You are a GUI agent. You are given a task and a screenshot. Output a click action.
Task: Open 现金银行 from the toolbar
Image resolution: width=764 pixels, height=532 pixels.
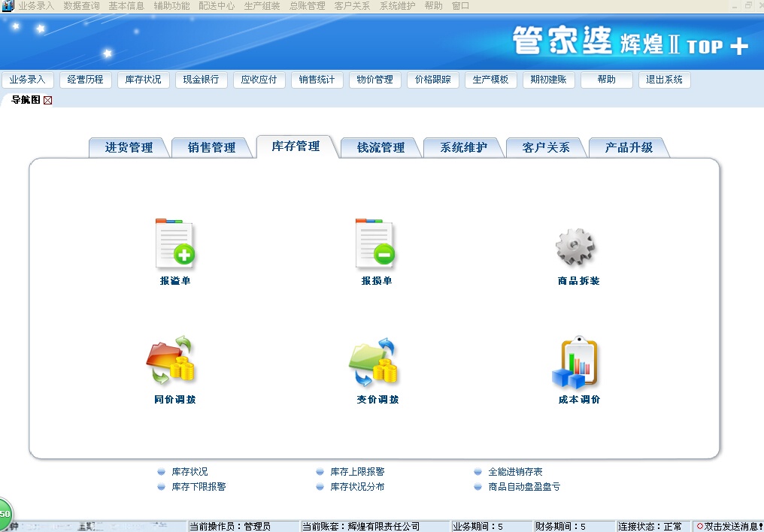201,79
